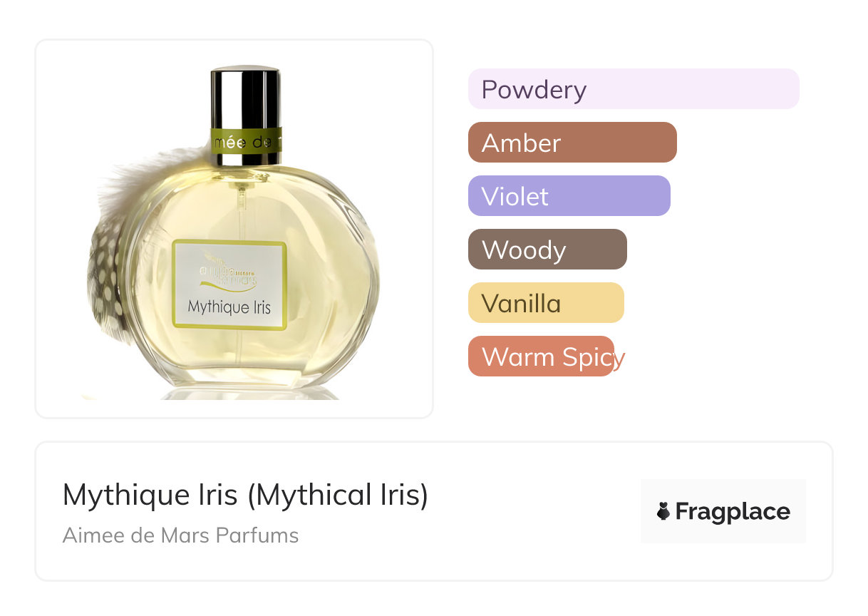Click the Mythique Iris text on bottle label
This screenshot has width=868, height=616.
(x=229, y=307)
